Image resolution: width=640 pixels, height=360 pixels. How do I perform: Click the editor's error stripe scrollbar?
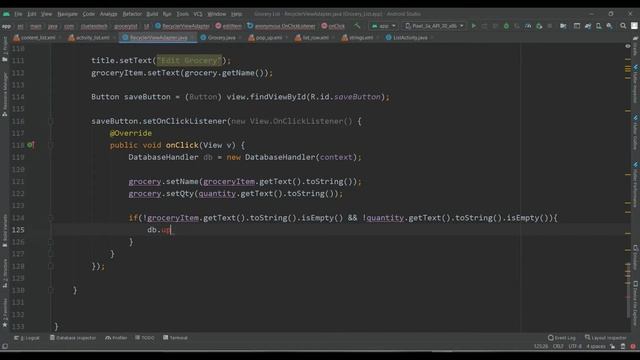pyautogui.click(x=628, y=189)
